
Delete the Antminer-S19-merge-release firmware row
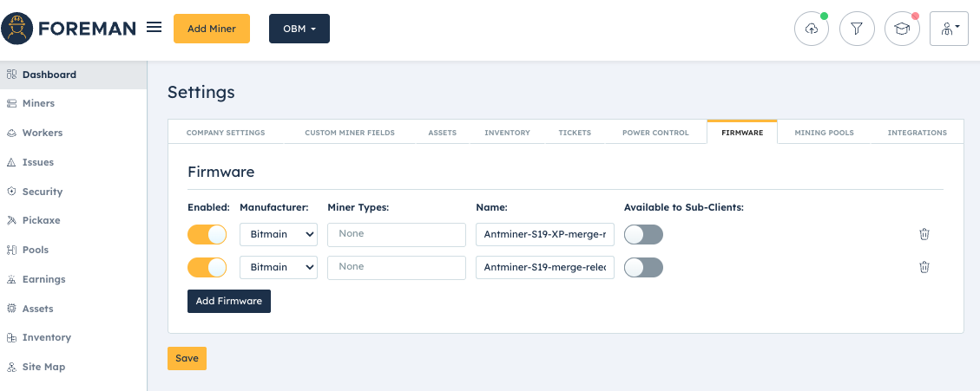[924, 267]
